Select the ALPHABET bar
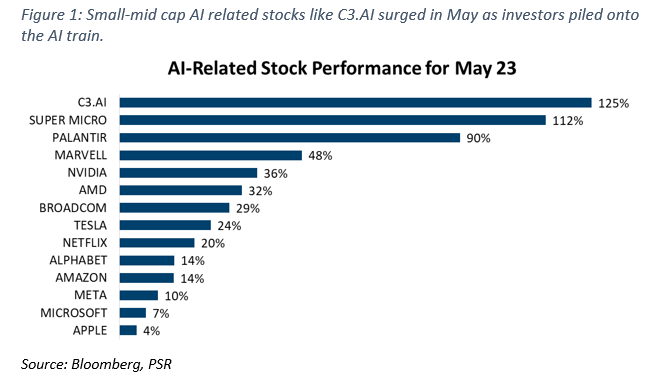This screenshot has height=384, width=656. (147, 261)
